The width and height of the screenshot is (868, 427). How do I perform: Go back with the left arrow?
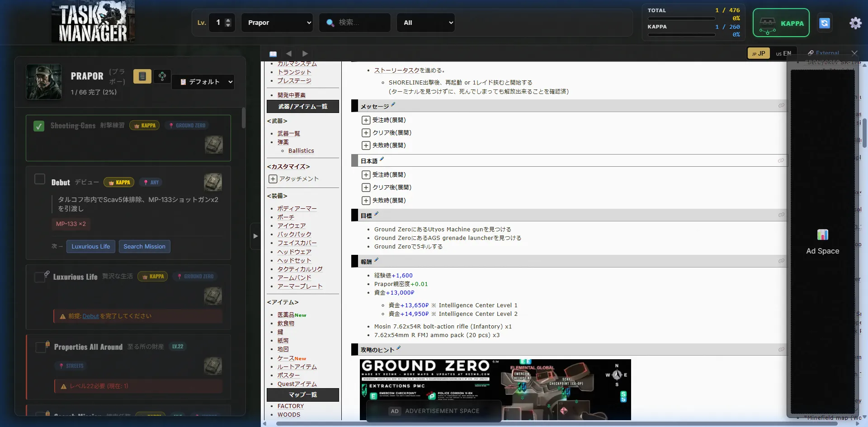click(289, 53)
